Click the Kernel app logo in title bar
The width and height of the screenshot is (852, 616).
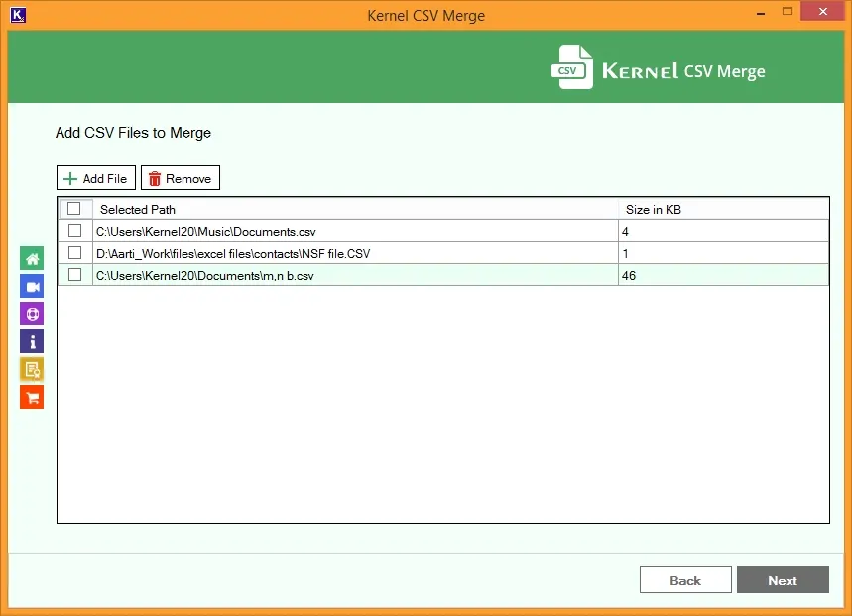click(18, 15)
